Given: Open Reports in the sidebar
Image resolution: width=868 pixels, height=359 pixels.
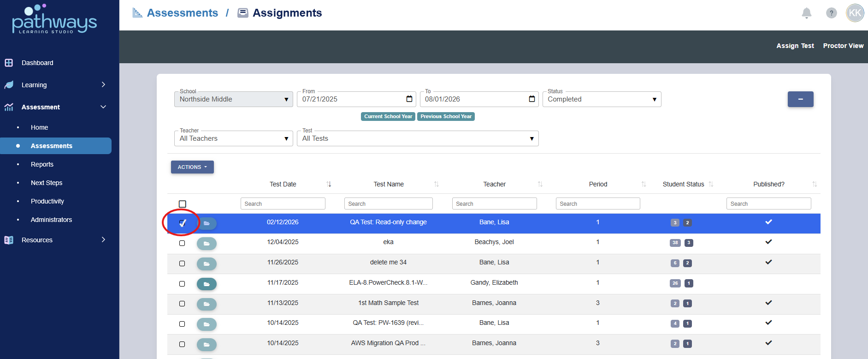Looking at the screenshot, I should pyautogui.click(x=42, y=164).
